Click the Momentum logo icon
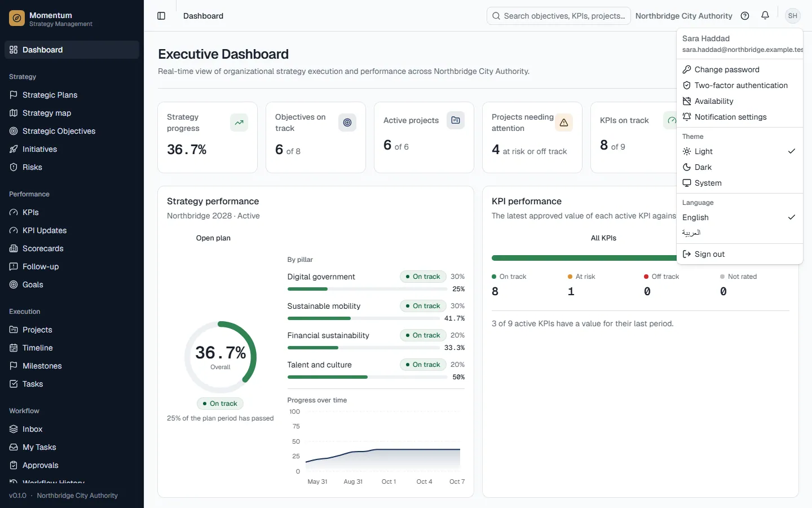 17,19
